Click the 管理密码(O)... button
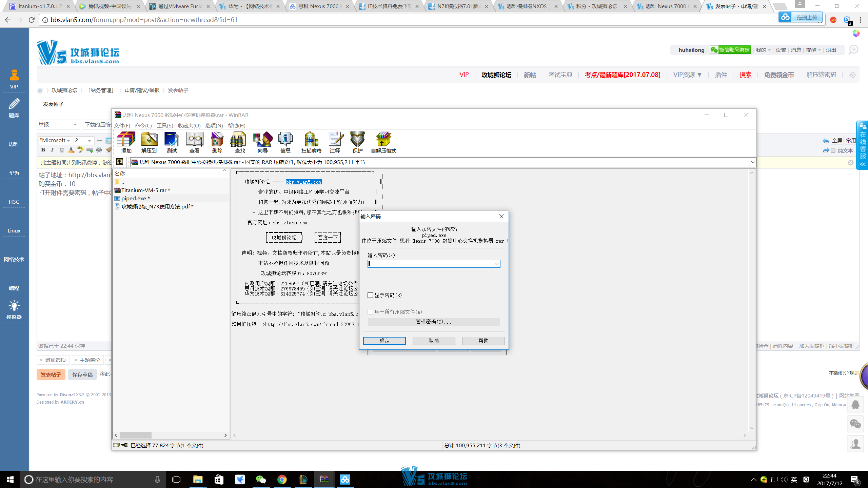868x488 pixels. tap(434, 322)
